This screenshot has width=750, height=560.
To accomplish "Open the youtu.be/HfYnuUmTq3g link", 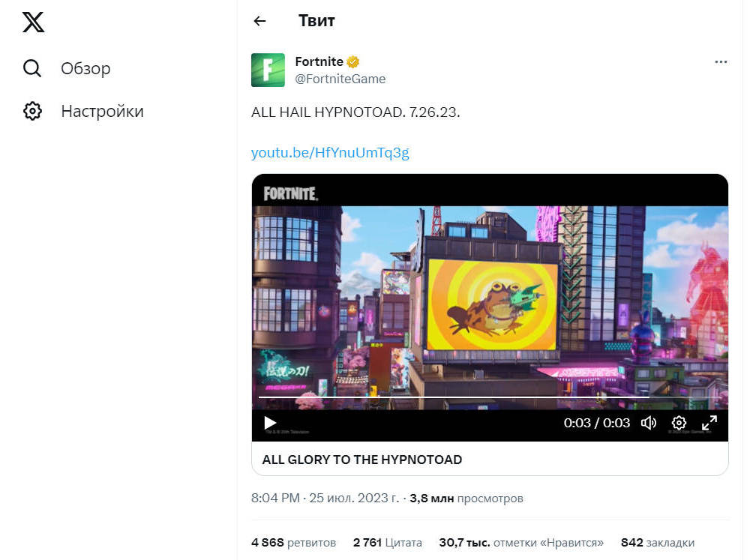I will [x=330, y=152].
